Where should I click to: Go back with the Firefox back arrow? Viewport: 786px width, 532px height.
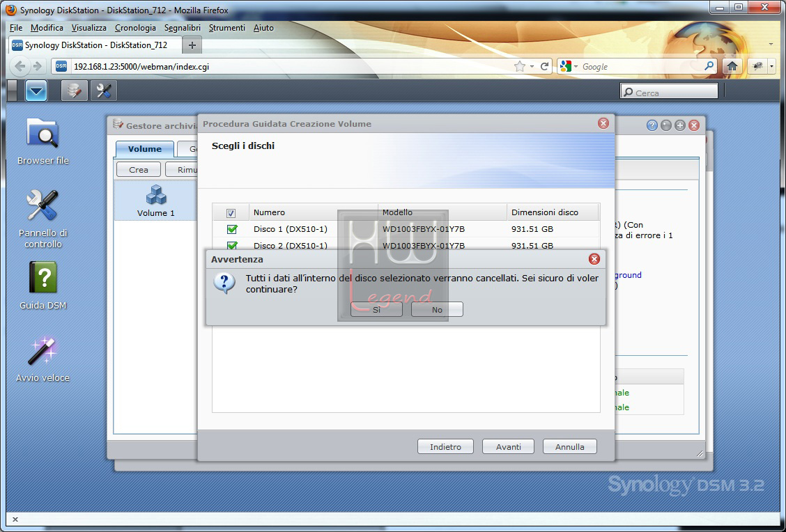click(x=20, y=66)
